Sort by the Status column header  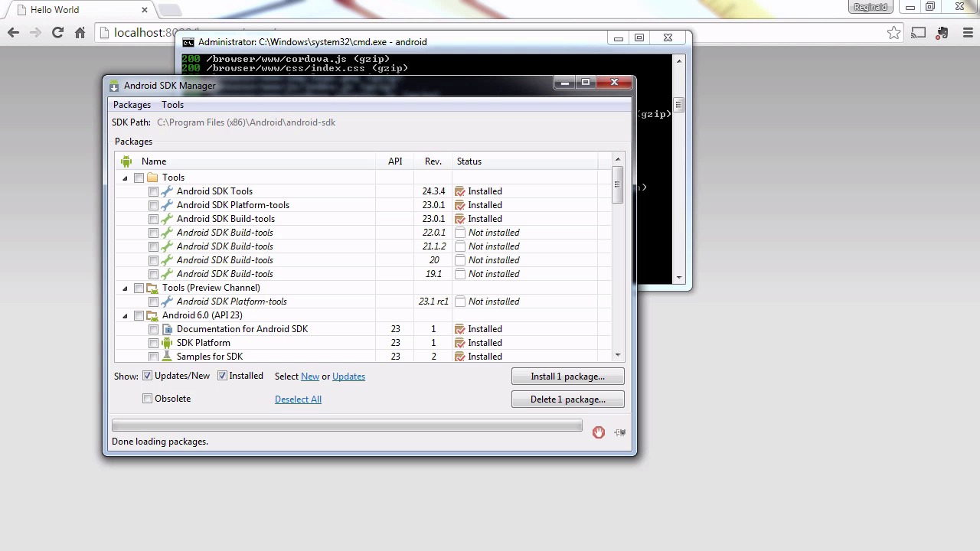point(525,161)
